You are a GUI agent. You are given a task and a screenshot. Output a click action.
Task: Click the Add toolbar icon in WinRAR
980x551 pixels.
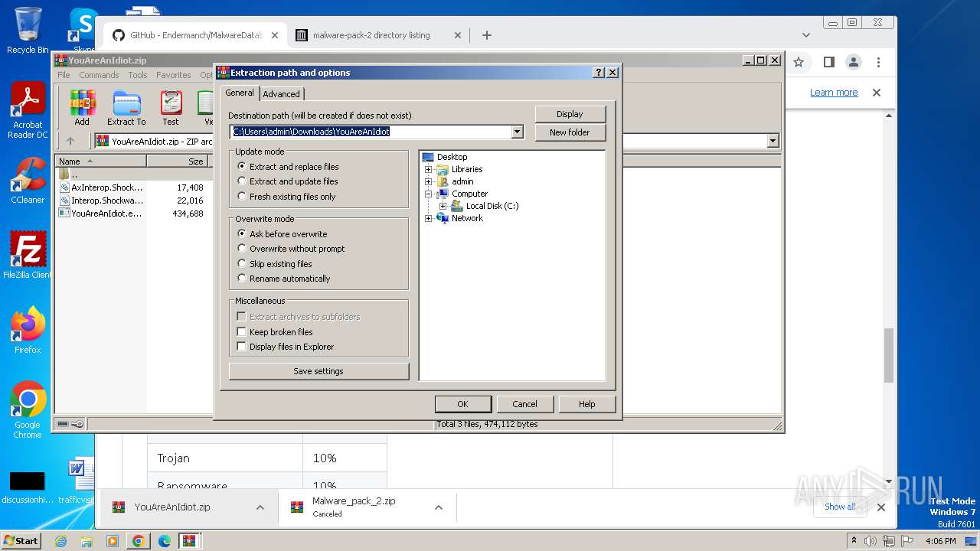(82, 108)
